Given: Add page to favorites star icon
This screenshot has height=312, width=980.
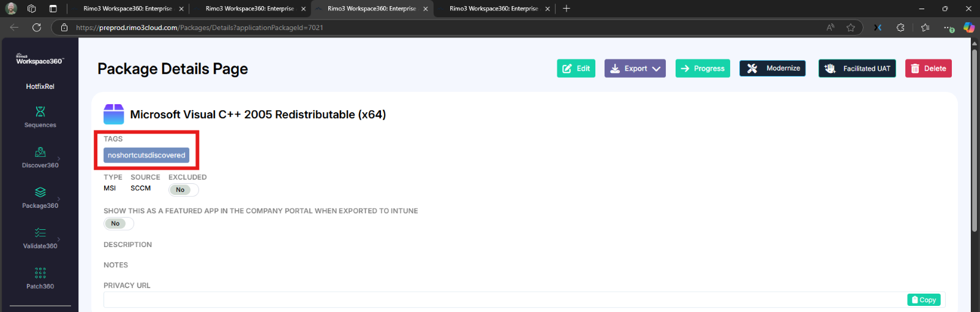Looking at the screenshot, I should 851,28.
